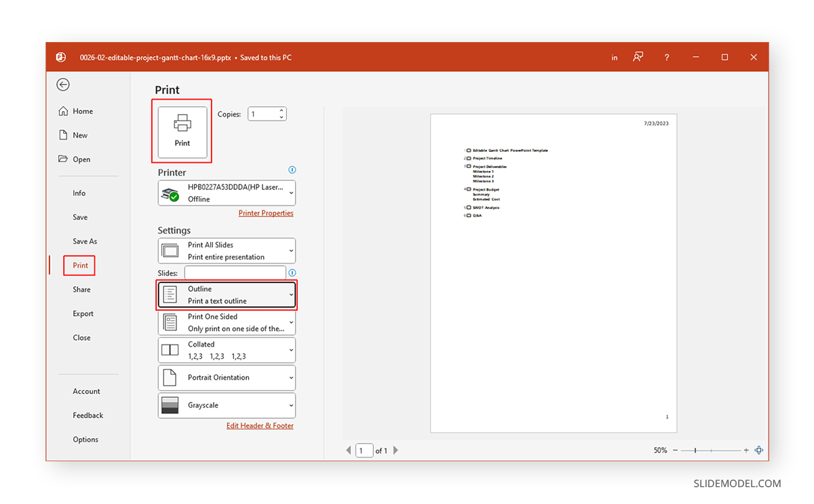Click the info icon beside the Slides field
The width and height of the screenshot is (814, 504).
[292, 272]
